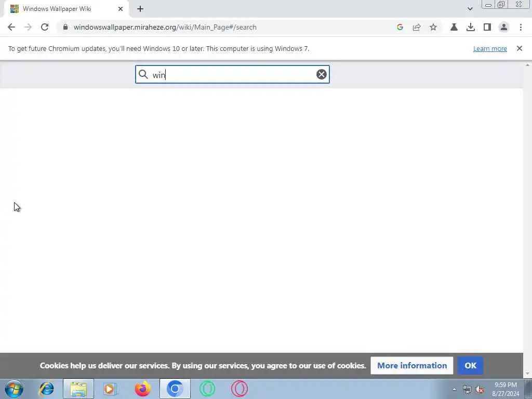Viewport: 532px width, 399px height.
Task: Focus the wiki search field containing win
Action: (x=232, y=74)
